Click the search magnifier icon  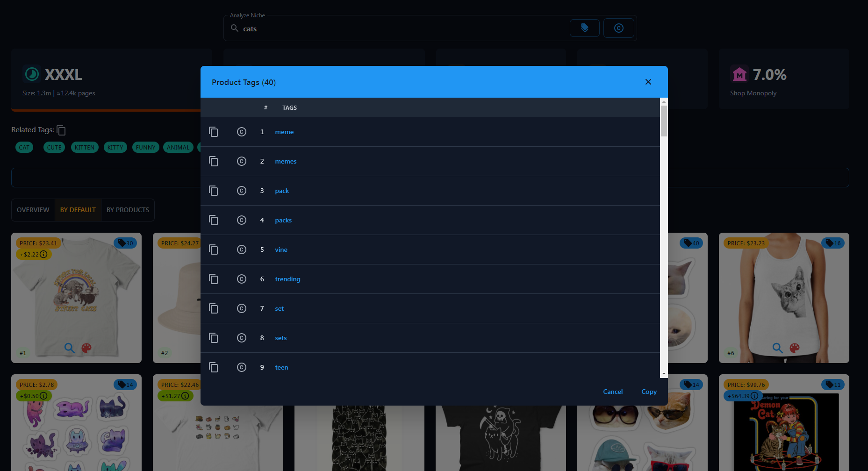[235, 28]
